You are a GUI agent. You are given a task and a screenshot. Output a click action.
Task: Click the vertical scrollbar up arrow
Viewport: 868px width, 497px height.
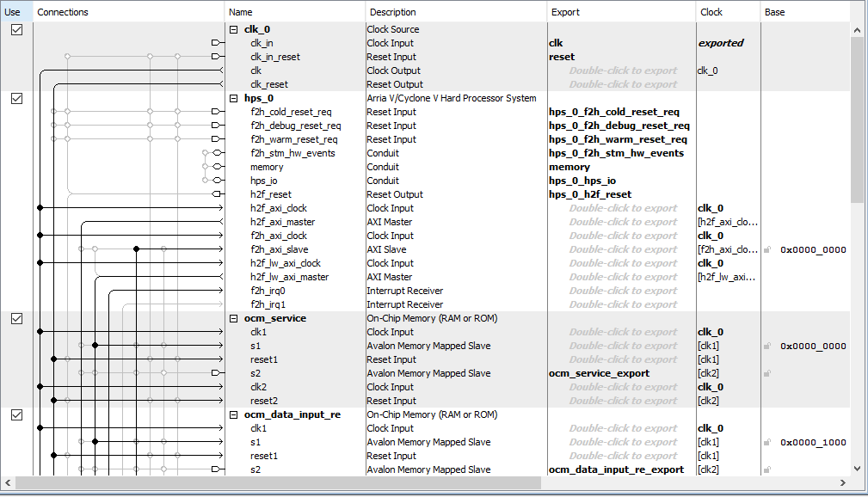pyautogui.click(x=858, y=30)
